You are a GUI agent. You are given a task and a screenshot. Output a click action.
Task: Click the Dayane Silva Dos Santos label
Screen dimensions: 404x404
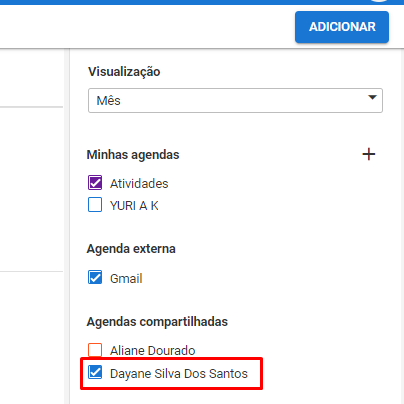coord(179,374)
